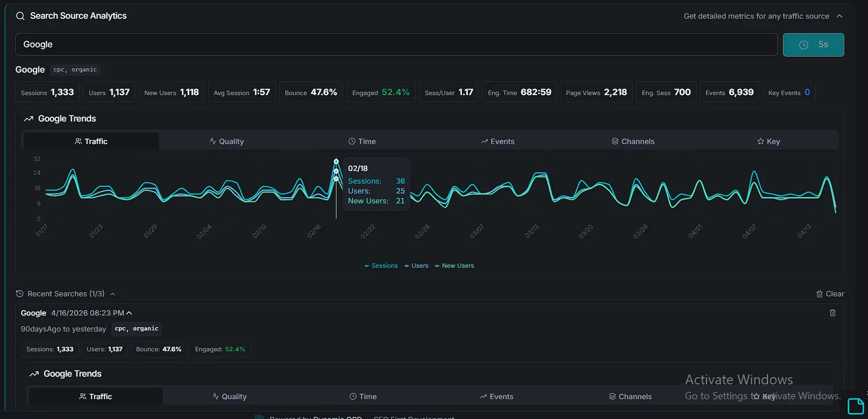Switch to the Quality tab in top Google Trends

(226, 141)
